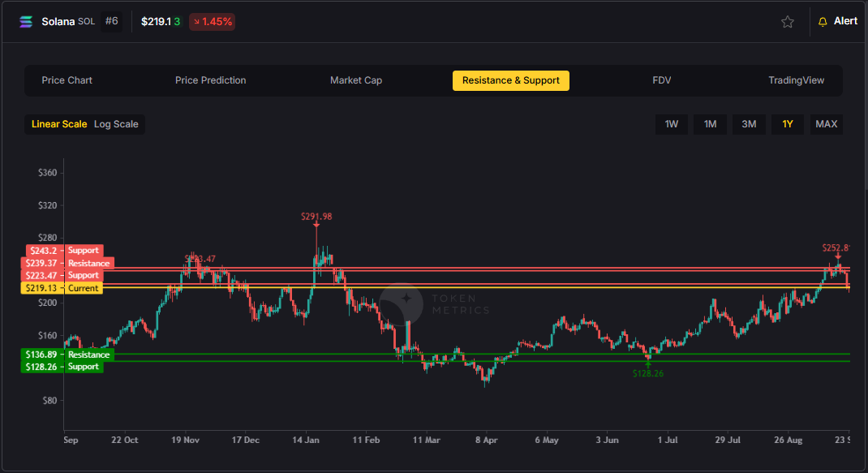Select the Resistance & Support tab
This screenshot has width=868, height=473.
pos(511,80)
